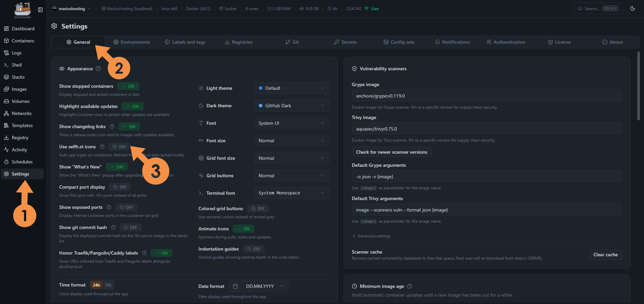Open Volumes in sidebar
Screen dimensions: 644x304
point(22,101)
